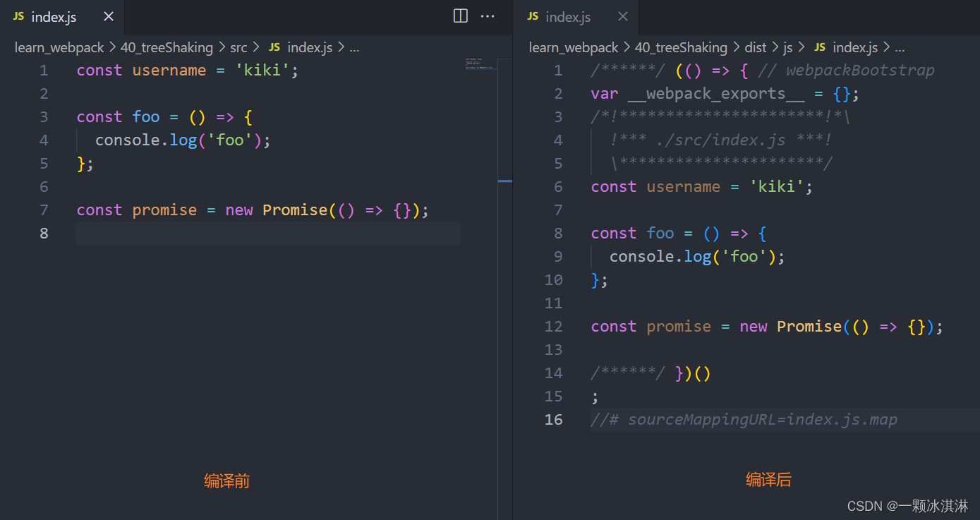Viewport: 980px width, 520px height.
Task: Select the right index.js editor tab
Action: click(x=576, y=17)
